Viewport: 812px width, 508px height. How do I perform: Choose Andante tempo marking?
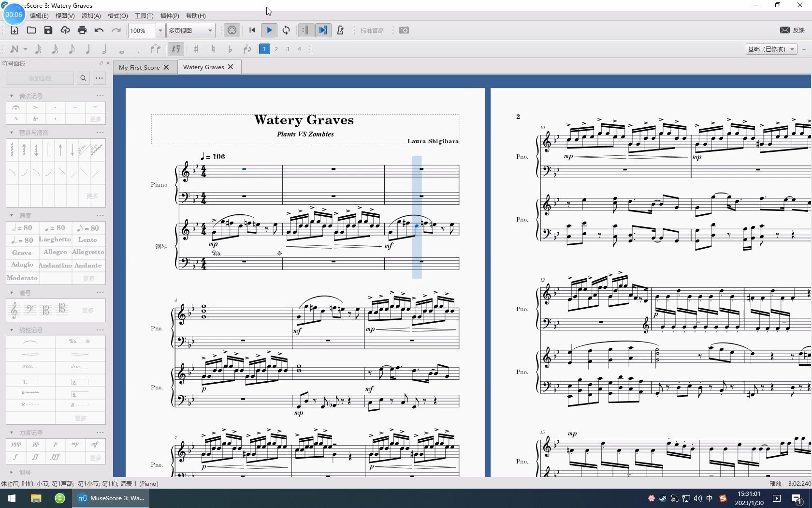tap(88, 265)
